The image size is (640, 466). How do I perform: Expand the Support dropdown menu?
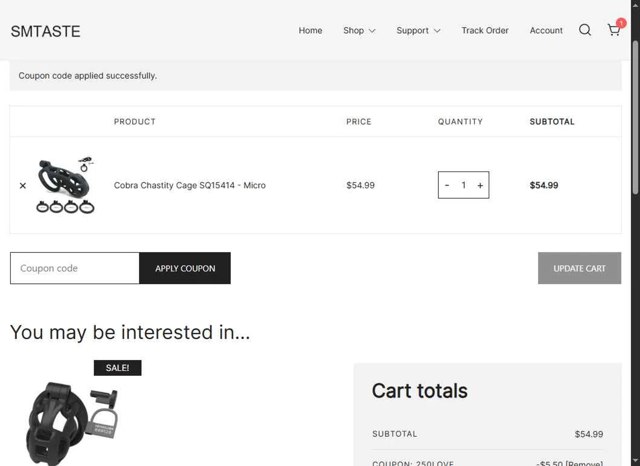[418, 31]
